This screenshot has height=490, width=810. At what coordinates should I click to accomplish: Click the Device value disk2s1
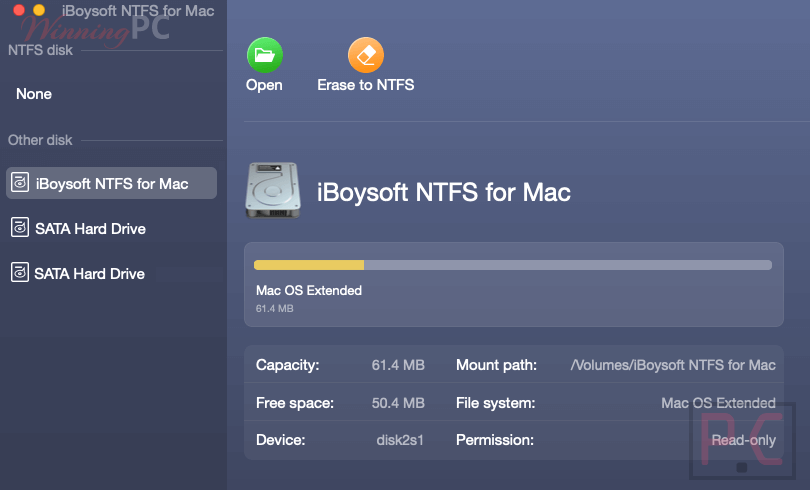tap(400, 440)
